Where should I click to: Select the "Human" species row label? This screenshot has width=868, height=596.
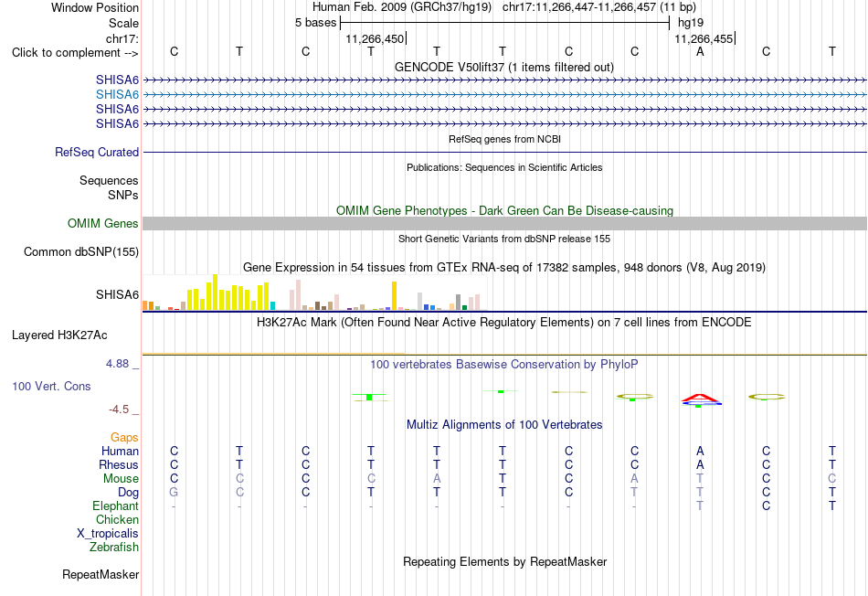[x=120, y=451]
